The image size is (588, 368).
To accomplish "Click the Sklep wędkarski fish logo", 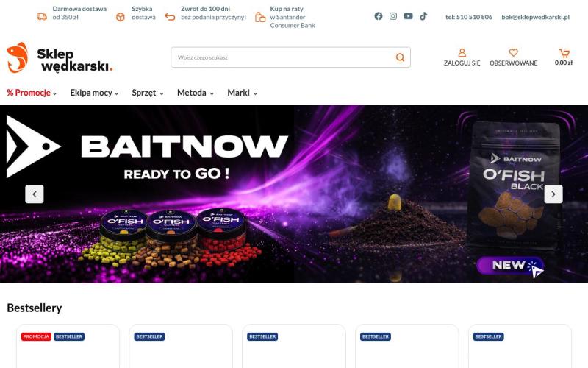I will [17, 57].
